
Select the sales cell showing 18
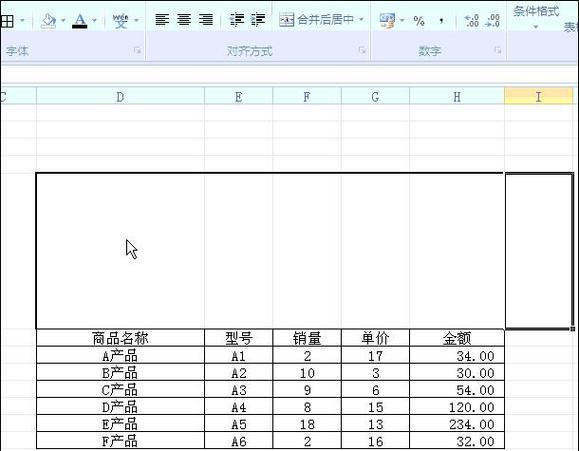tap(307, 423)
